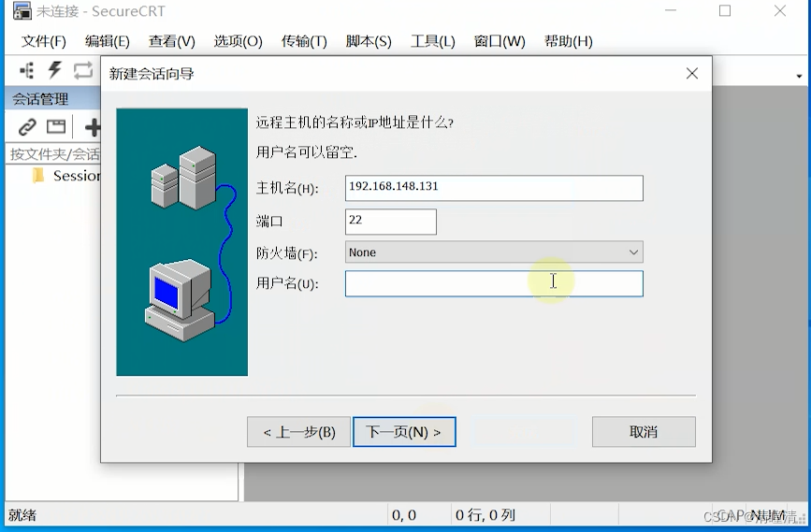The image size is (811, 532).
Task: Click the SecureCRT app icon in title bar
Action: 22,11
